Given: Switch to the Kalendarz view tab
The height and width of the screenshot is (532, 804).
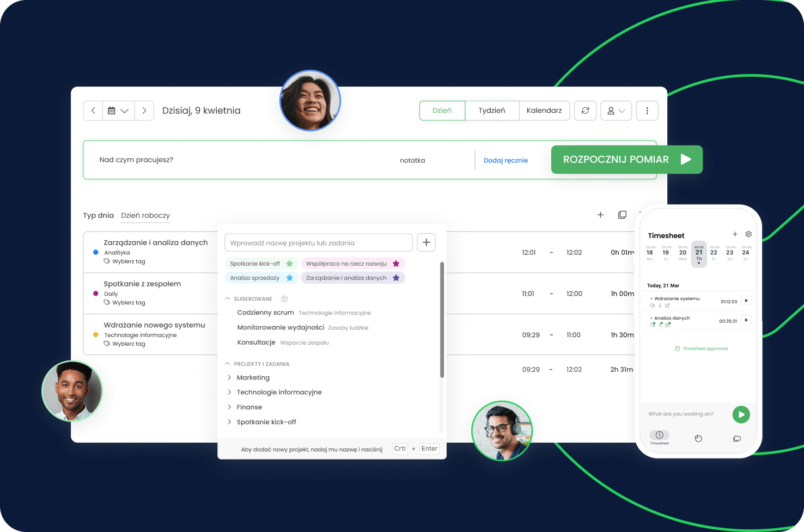Looking at the screenshot, I should coord(544,111).
